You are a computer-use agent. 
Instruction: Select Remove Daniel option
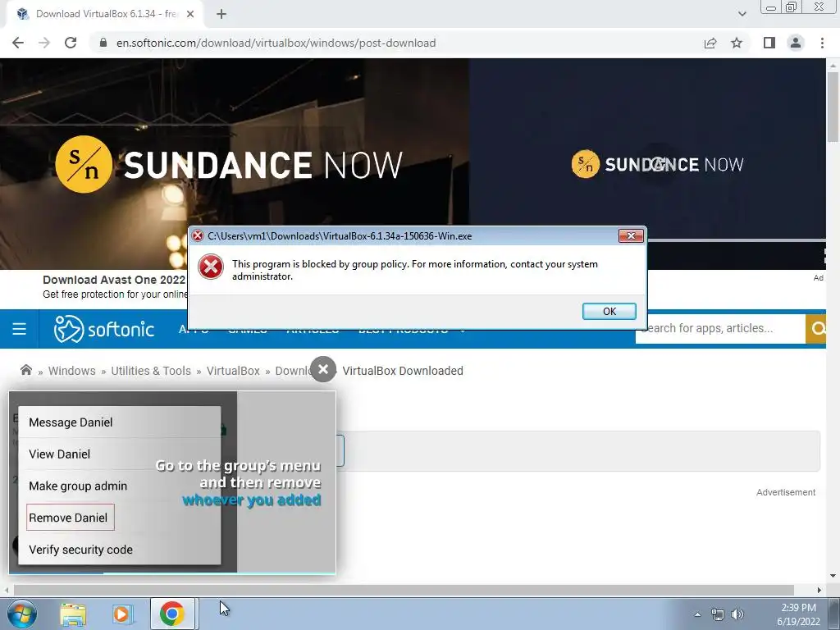71,518
